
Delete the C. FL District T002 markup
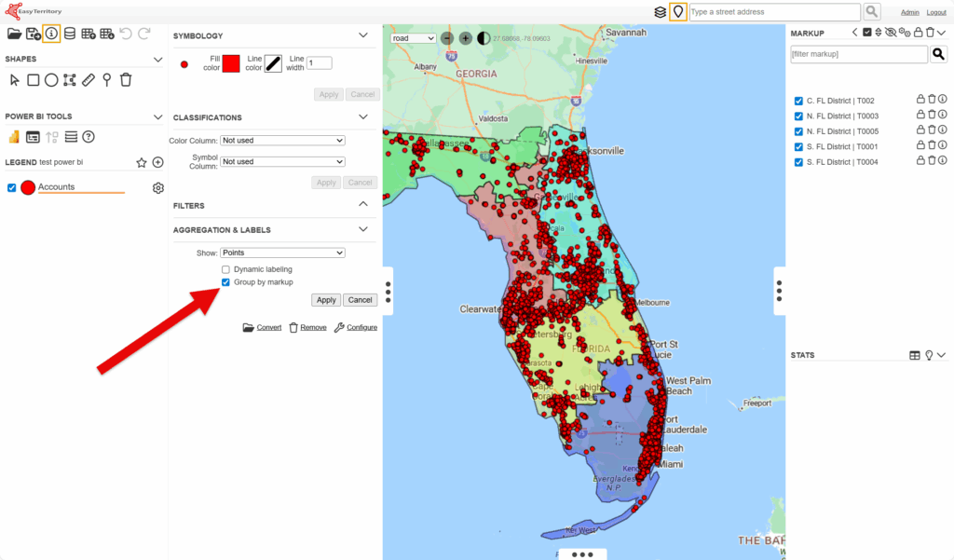click(x=932, y=100)
